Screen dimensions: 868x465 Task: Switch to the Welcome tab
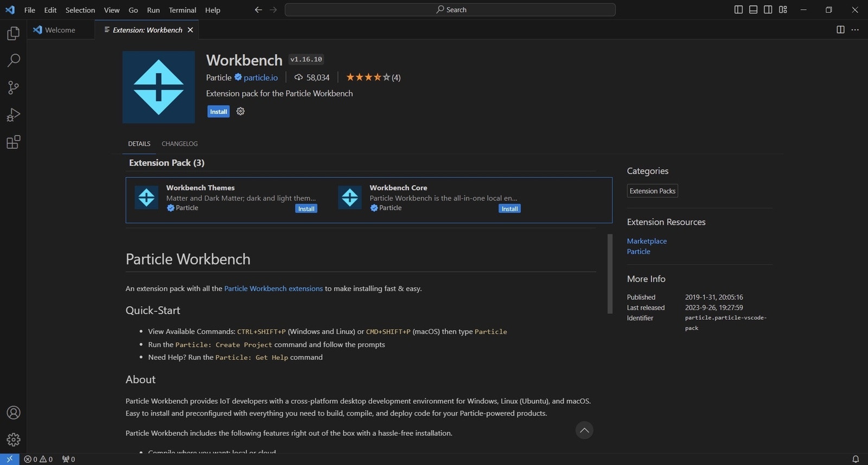pos(60,30)
